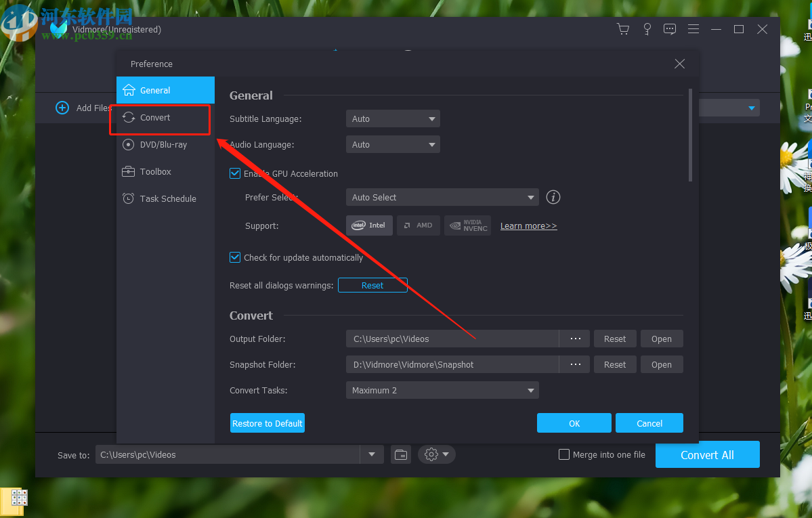Expand the Save to path dropdown arrow
Viewport: 812px width, 518px height.
point(372,455)
